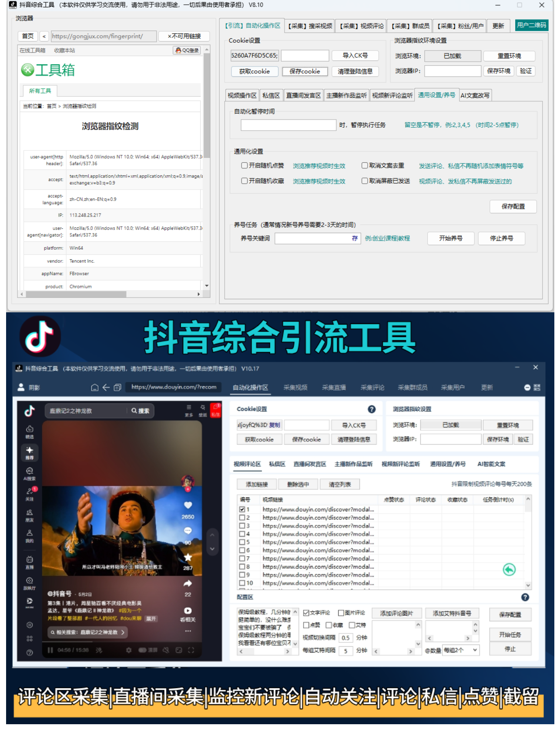Click 开始任务 button in V10.17

(x=510, y=635)
